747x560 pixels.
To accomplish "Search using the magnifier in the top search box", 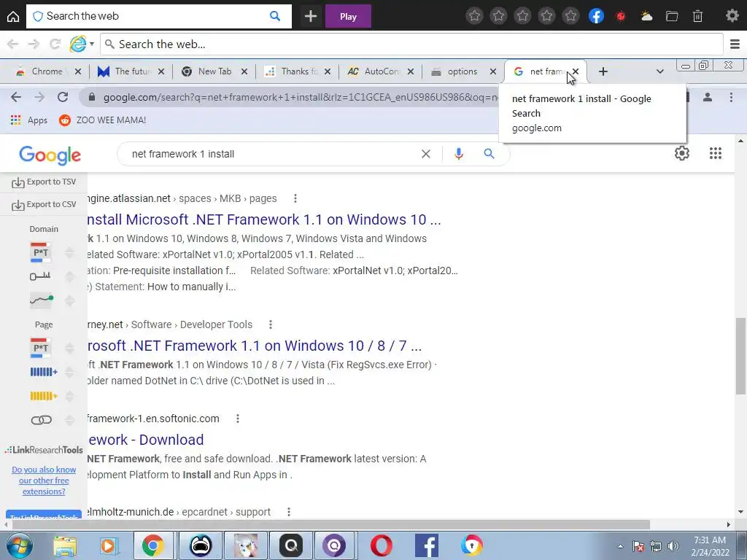I will tap(275, 16).
